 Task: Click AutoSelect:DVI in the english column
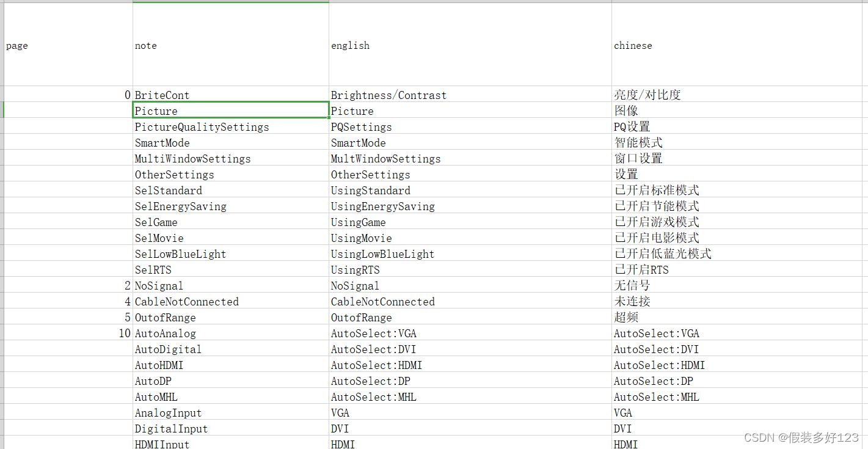[x=470, y=349]
